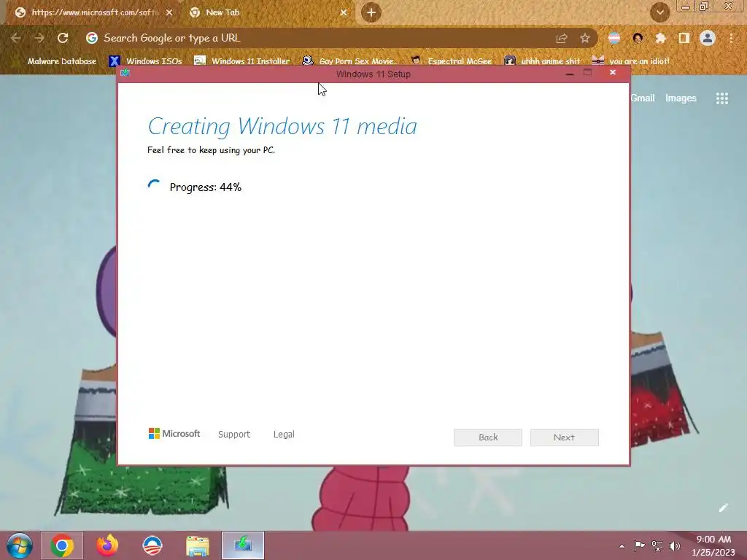Screen dimensions: 747x560
Task: Open the Chrome three-dot menu
Action: (x=731, y=38)
